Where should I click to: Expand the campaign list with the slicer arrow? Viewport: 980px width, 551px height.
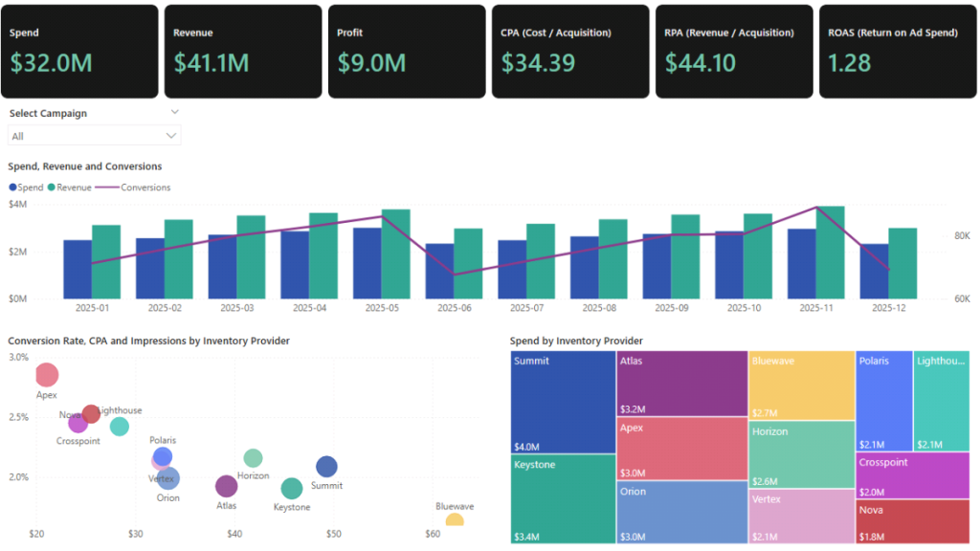(x=169, y=135)
